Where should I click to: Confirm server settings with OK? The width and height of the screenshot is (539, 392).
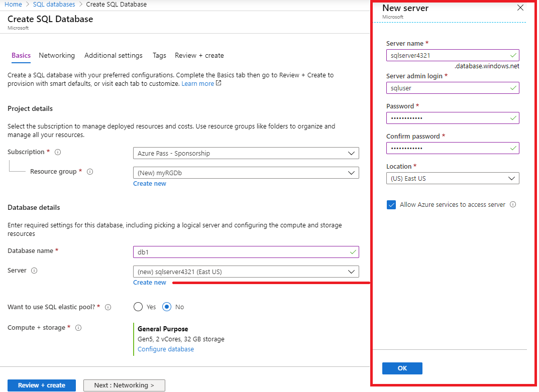point(402,368)
